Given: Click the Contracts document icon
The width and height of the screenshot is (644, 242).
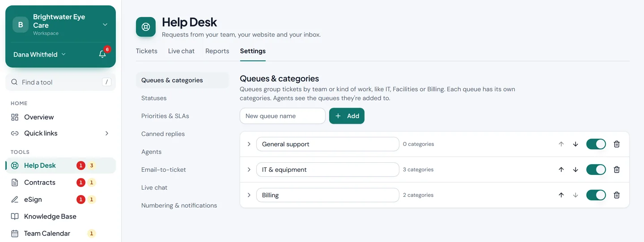Looking at the screenshot, I should tap(15, 183).
